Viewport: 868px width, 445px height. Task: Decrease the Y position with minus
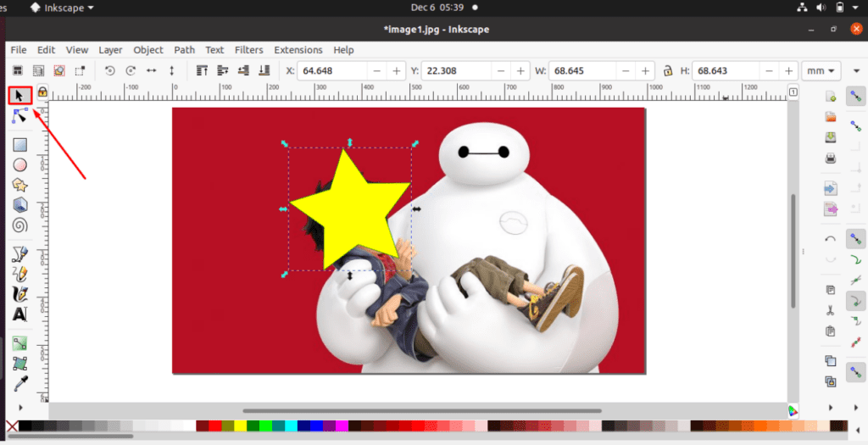coord(501,71)
